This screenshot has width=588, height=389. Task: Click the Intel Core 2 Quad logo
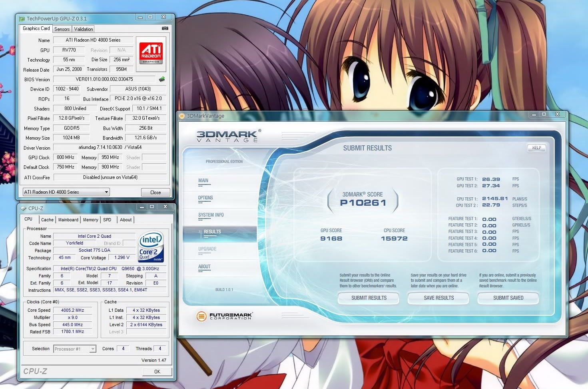click(151, 247)
